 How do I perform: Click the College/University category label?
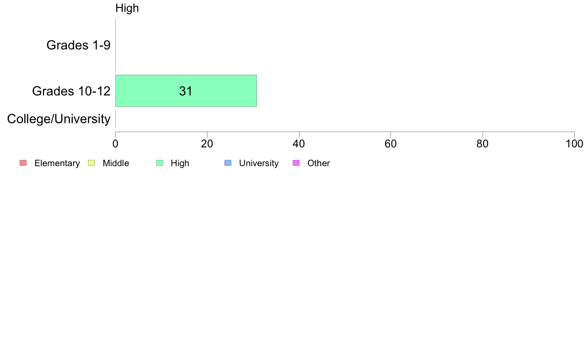(59, 119)
